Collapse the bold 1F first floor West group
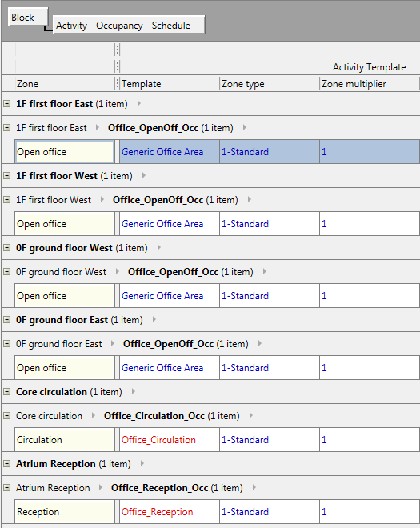The height and width of the screenshot is (528, 420). pyautogui.click(x=6, y=176)
